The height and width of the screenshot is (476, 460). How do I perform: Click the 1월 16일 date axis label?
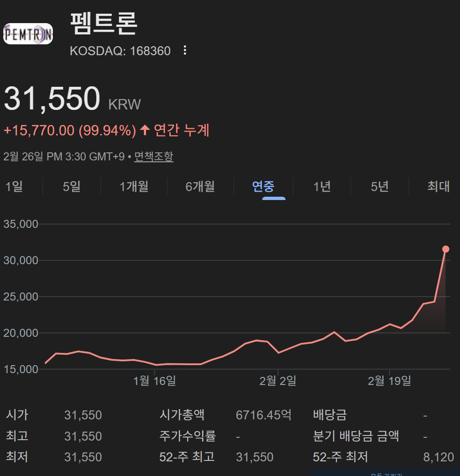(155, 381)
